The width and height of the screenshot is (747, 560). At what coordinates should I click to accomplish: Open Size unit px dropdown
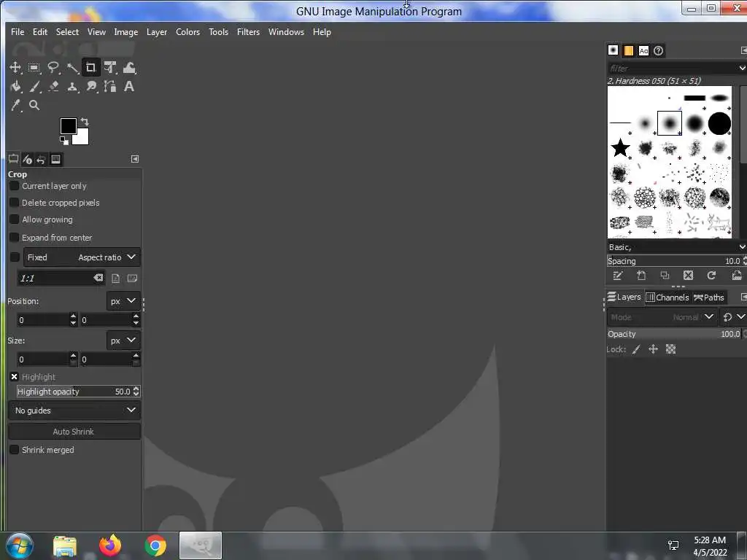click(123, 341)
